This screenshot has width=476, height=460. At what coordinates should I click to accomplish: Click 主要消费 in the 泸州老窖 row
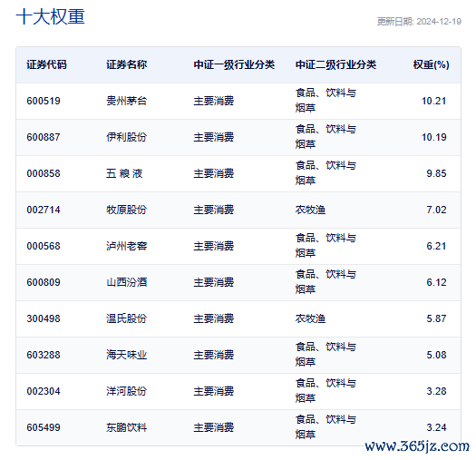[x=214, y=246]
